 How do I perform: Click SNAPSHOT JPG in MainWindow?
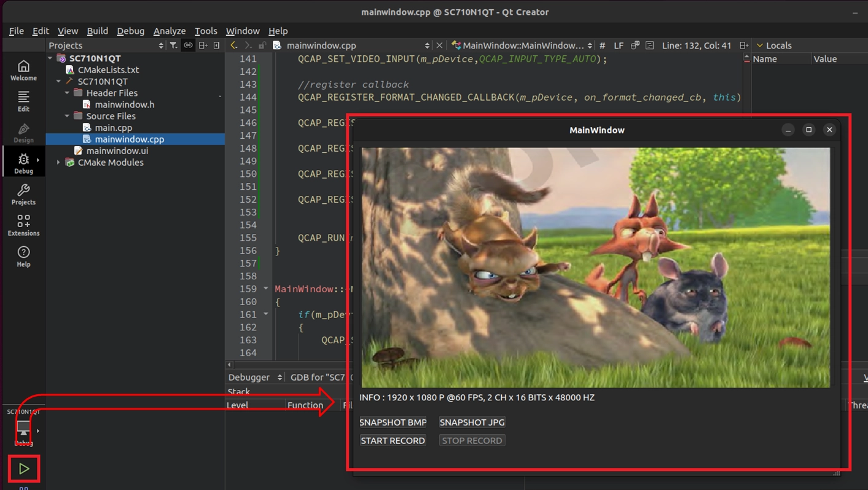pos(472,422)
